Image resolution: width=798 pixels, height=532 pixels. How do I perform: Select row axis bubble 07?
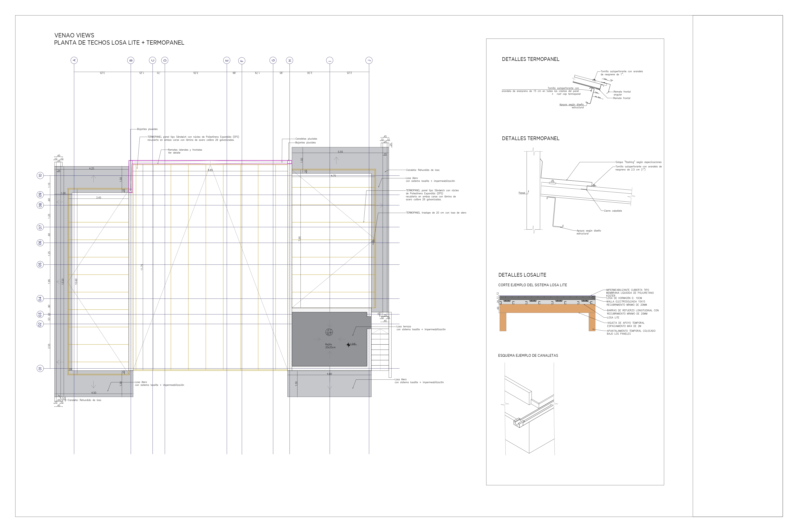[40, 227]
